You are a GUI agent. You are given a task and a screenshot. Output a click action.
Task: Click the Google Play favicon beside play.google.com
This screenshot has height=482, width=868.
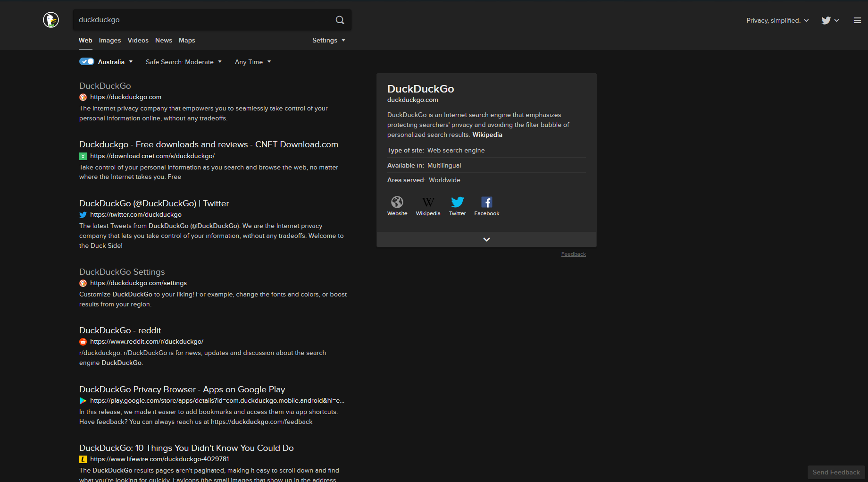83,401
